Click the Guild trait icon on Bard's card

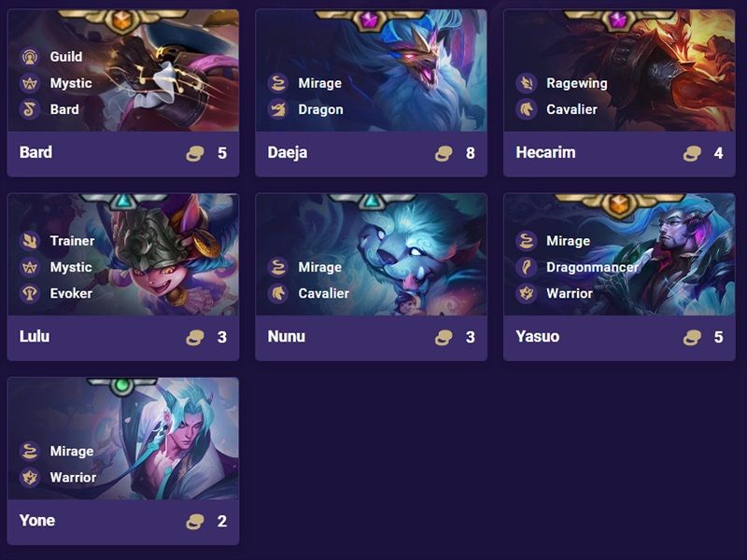pos(30,57)
